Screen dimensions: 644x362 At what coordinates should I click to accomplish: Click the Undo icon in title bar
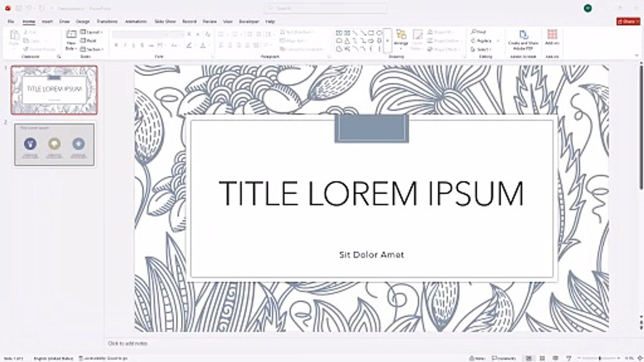(30, 8)
